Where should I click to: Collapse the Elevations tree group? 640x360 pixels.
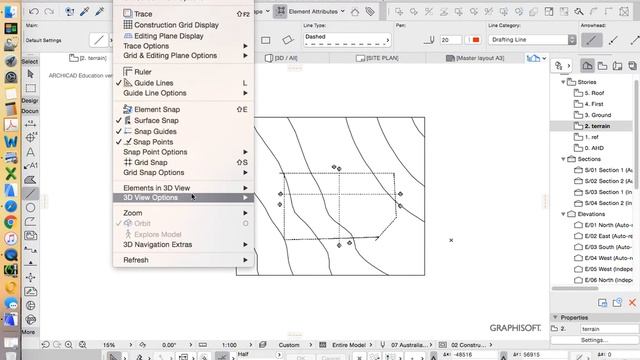point(563,214)
